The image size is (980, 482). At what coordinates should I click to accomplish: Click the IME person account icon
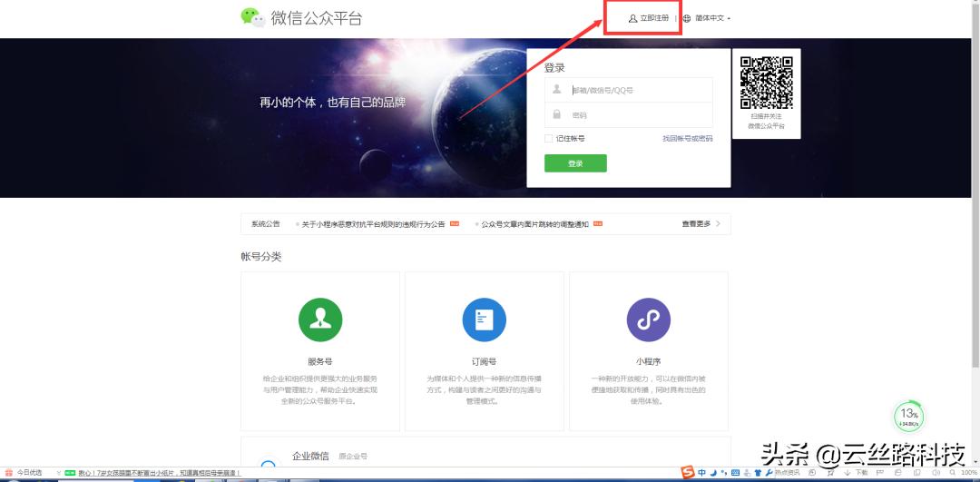point(747,473)
